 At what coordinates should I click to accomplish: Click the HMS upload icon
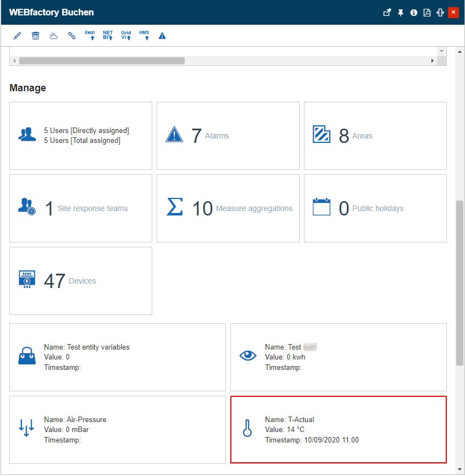(x=144, y=36)
